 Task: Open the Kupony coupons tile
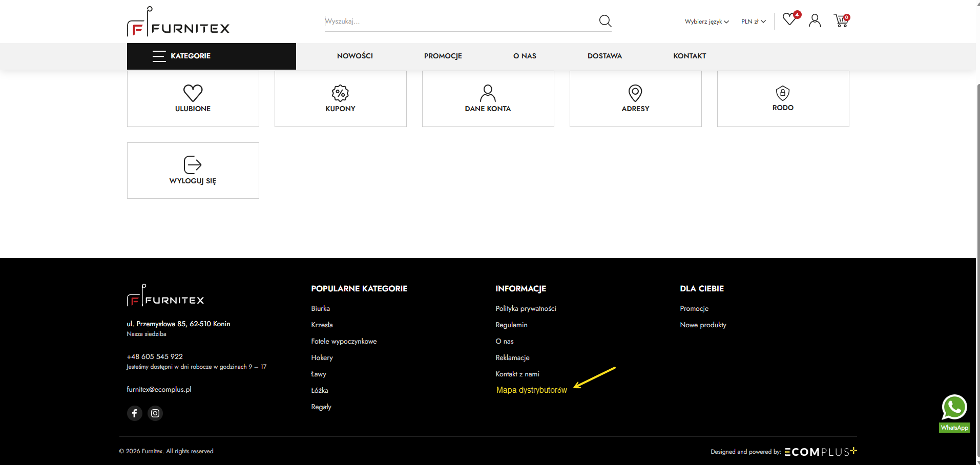coord(341,99)
